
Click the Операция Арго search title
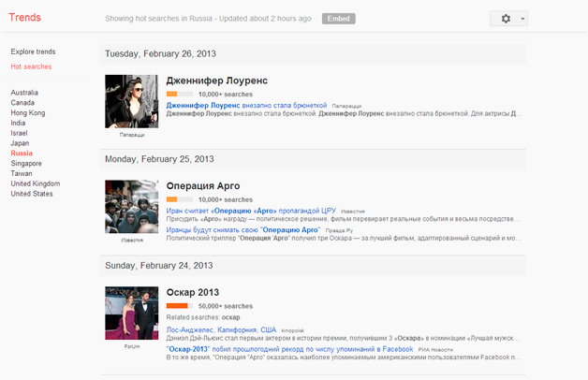203,186
